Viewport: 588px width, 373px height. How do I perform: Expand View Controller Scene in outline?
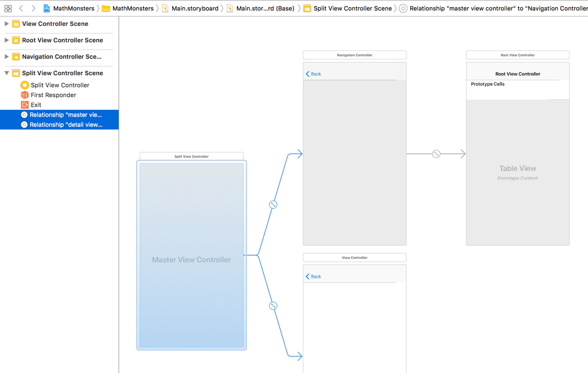point(7,24)
